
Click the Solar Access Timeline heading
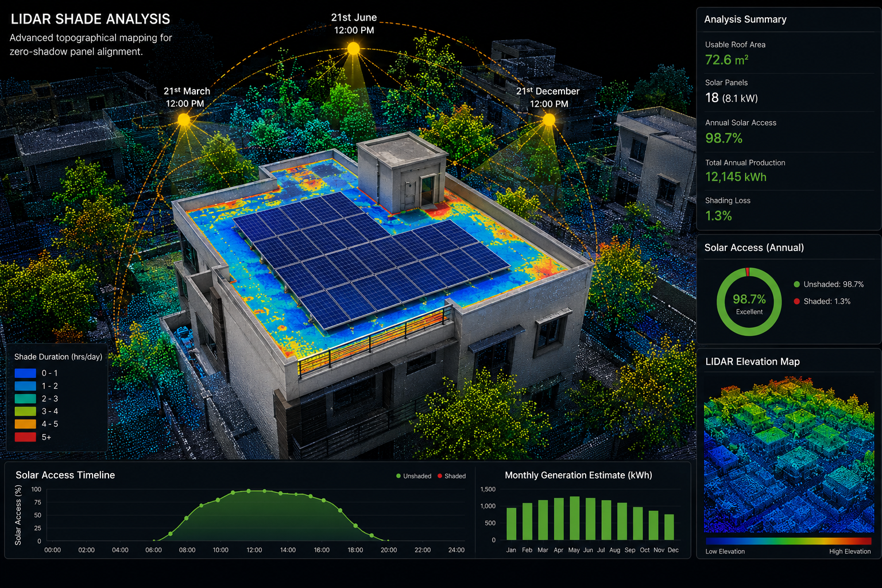click(65, 475)
